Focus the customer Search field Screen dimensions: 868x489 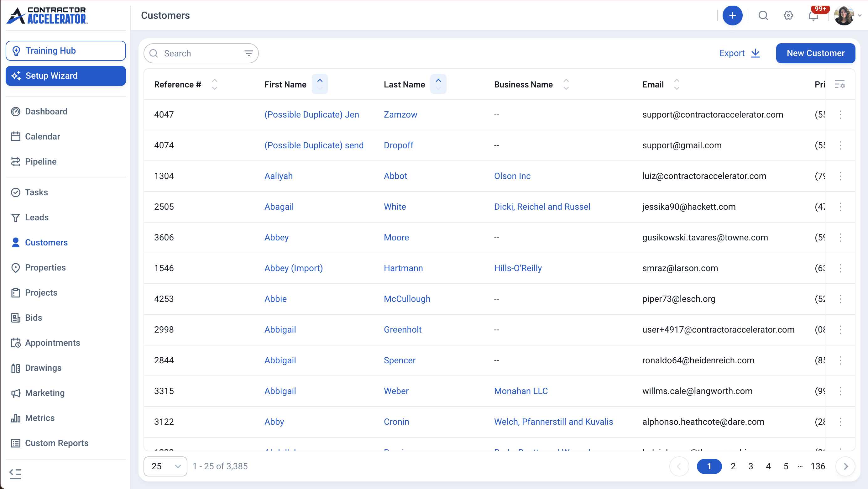tap(201, 53)
